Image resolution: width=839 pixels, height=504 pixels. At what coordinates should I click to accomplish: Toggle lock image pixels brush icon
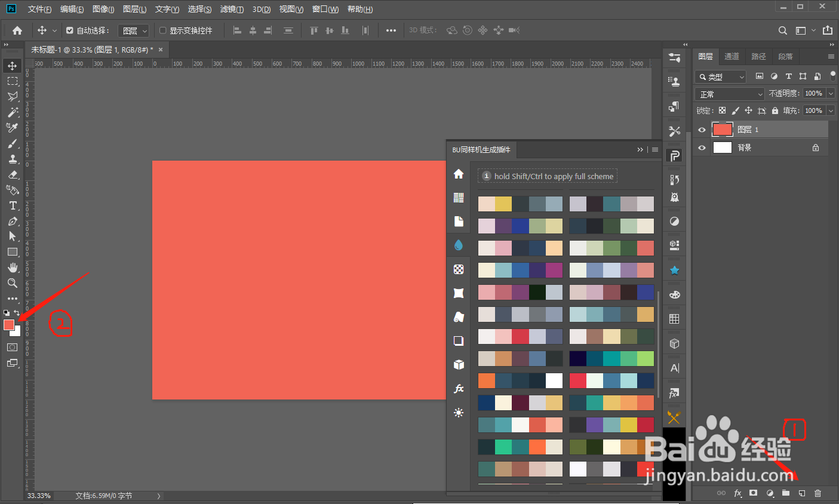click(735, 110)
